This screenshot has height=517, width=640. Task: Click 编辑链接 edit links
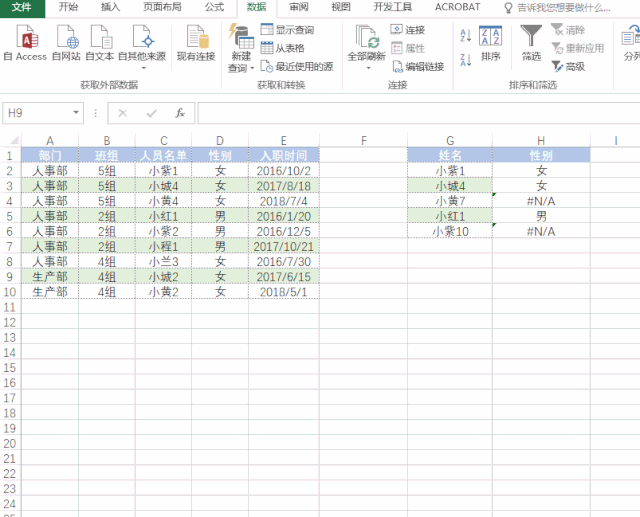point(418,67)
